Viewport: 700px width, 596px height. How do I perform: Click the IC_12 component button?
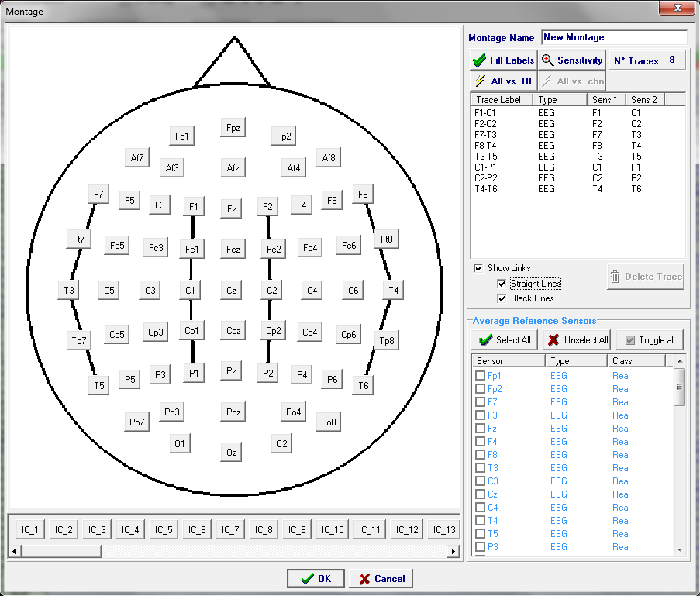[407, 529]
